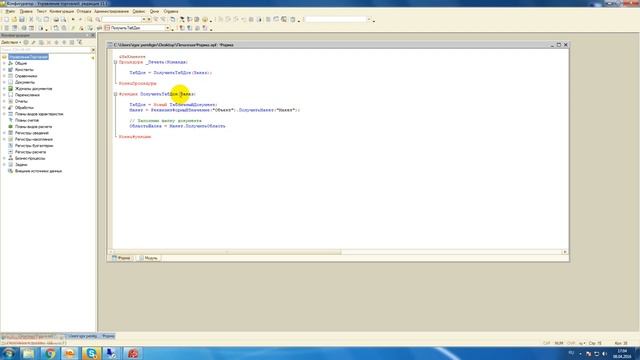Select Регистры накопления tree item

pyautogui.click(x=33, y=140)
